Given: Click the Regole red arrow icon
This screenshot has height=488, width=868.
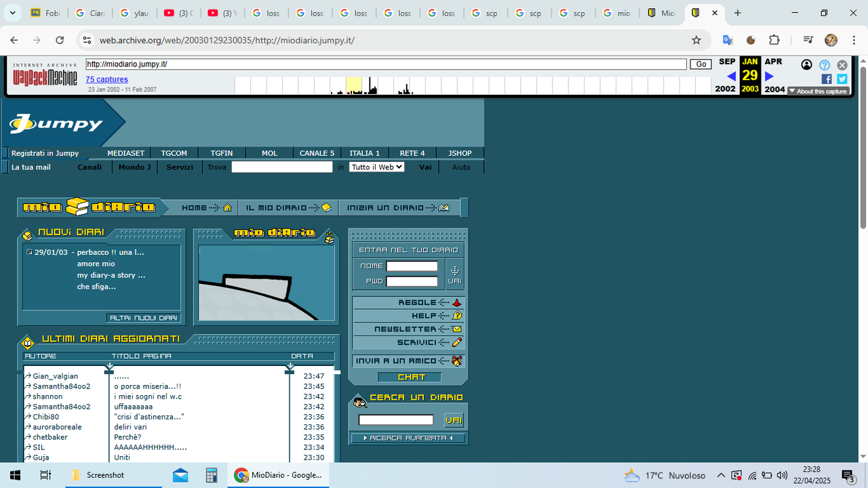Looking at the screenshot, I should 456,302.
